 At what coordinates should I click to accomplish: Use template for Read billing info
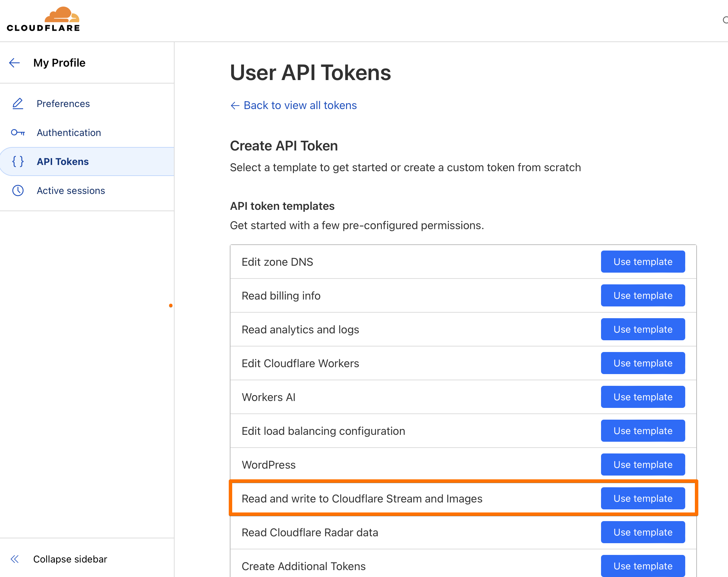pos(643,295)
